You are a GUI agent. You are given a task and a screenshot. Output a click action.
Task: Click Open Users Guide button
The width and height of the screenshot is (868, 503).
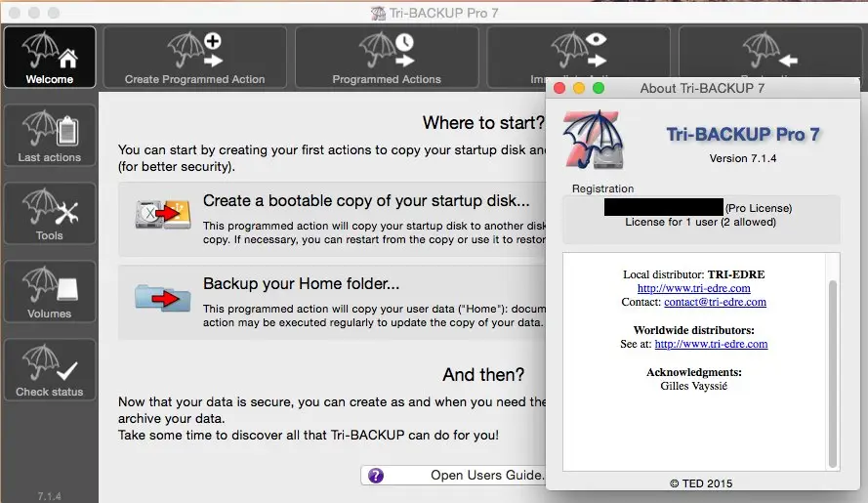click(x=453, y=476)
